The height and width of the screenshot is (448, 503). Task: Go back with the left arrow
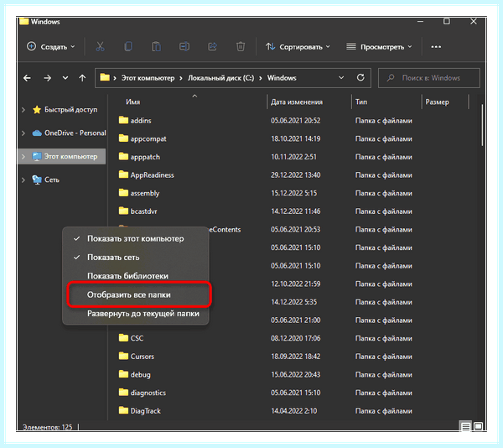coord(28,78)
